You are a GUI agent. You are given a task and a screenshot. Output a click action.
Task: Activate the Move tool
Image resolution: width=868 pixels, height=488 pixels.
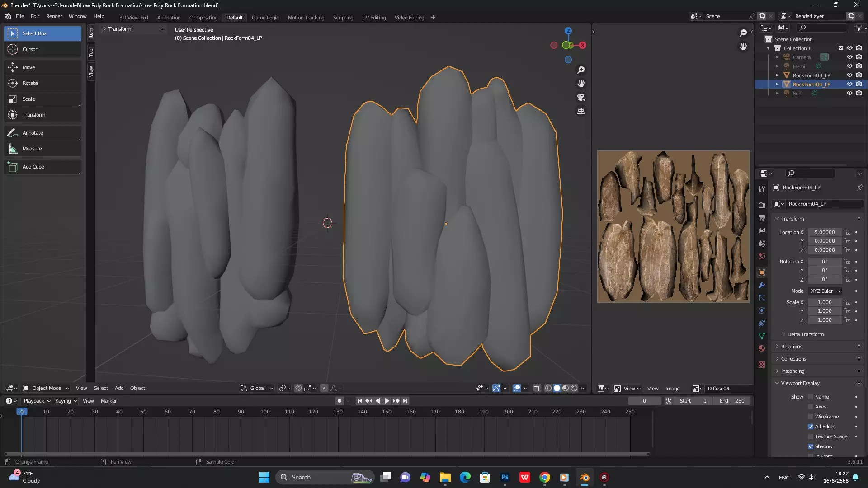pos(42,67)
